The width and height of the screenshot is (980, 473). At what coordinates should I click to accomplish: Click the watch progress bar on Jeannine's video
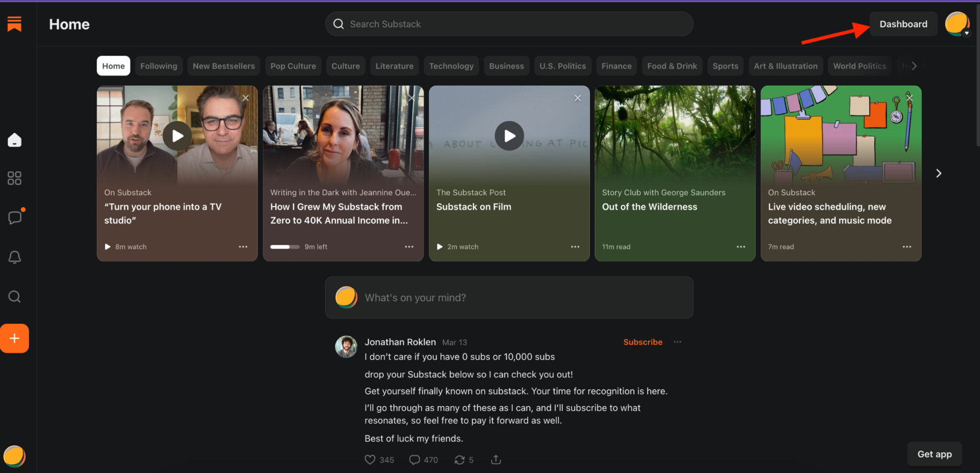[x=285, y=247]
